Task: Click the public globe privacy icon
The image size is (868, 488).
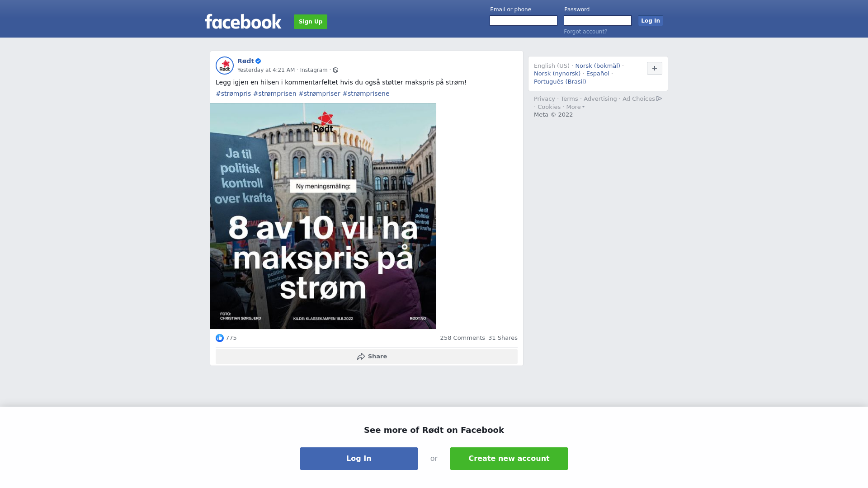Action: click(x=335, y=70)
